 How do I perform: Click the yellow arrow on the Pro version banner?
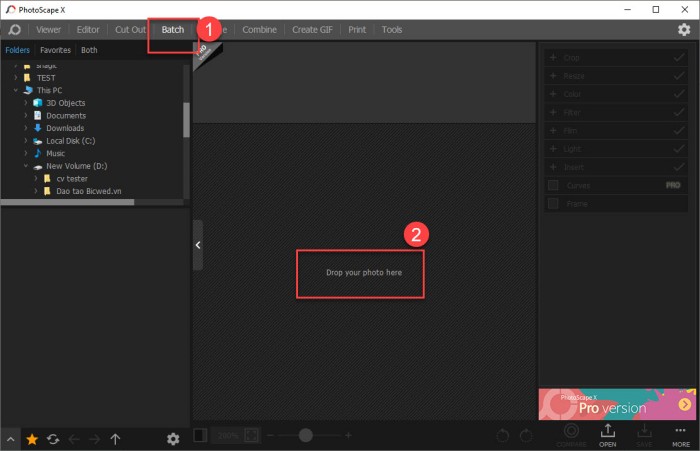point(684,405)
